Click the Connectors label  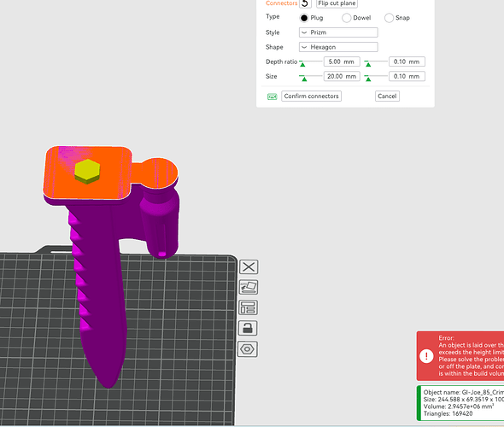(x=281, y=3)
